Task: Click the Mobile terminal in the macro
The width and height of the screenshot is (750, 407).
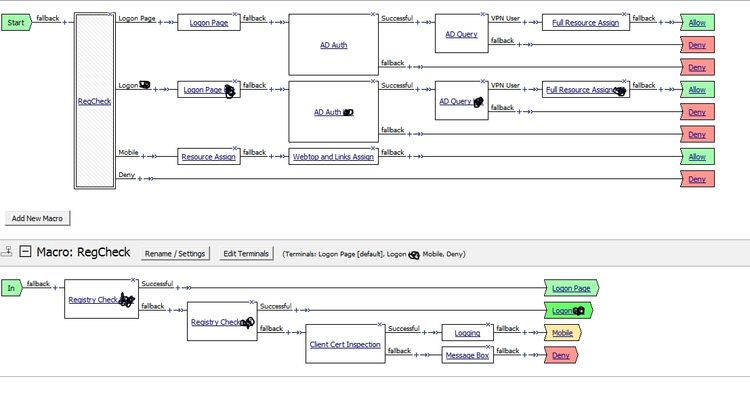Action: tap(562, 333)
